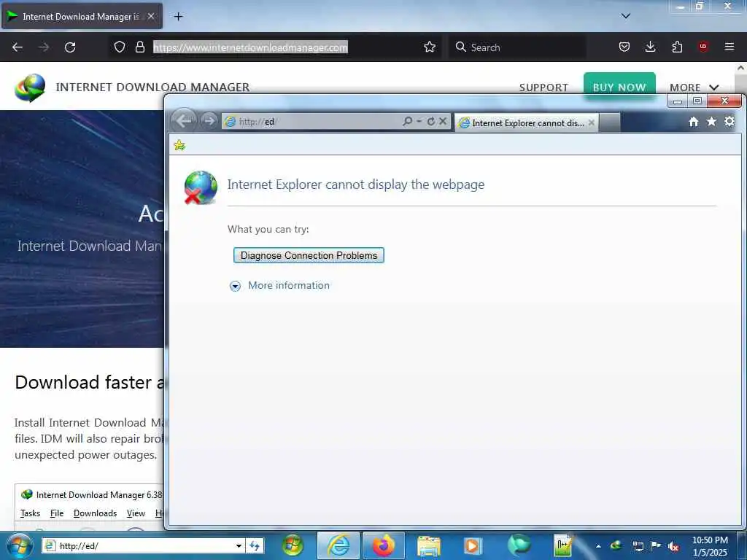Viewport: 747px width, 560px height.
Task: Open a new Firefox tab
Action: tap(178, 17)
